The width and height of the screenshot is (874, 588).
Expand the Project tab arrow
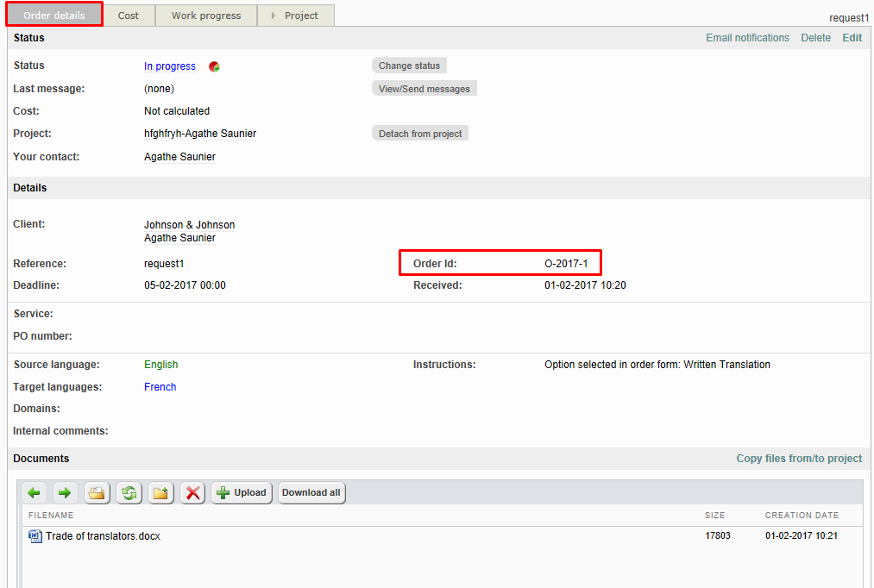[274, 16]
